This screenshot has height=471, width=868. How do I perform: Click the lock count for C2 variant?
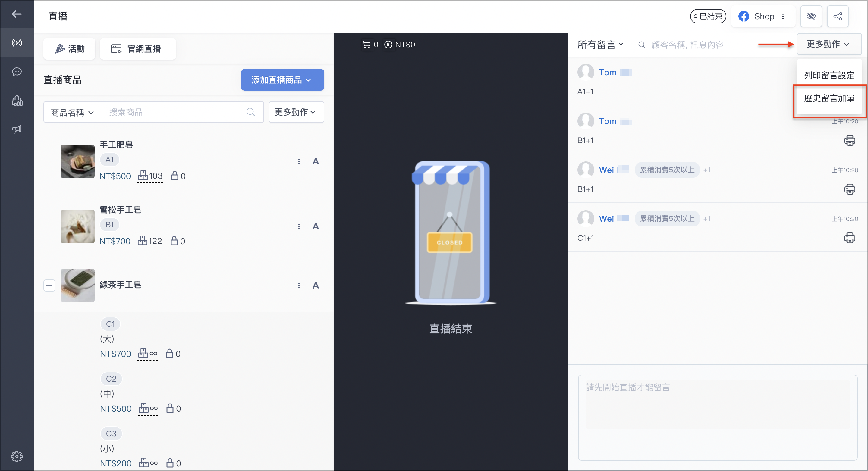[174, 408]
